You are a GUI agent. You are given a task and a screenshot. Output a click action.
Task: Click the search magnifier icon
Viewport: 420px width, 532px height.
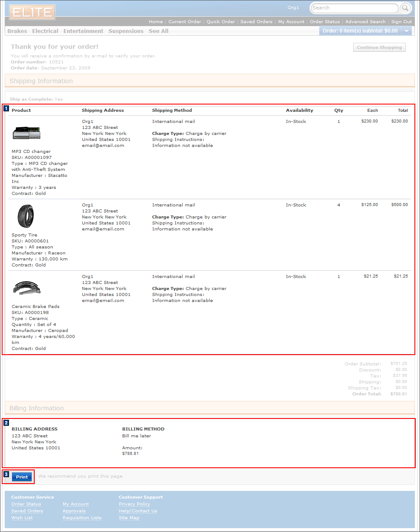click(x=405, y=8)
